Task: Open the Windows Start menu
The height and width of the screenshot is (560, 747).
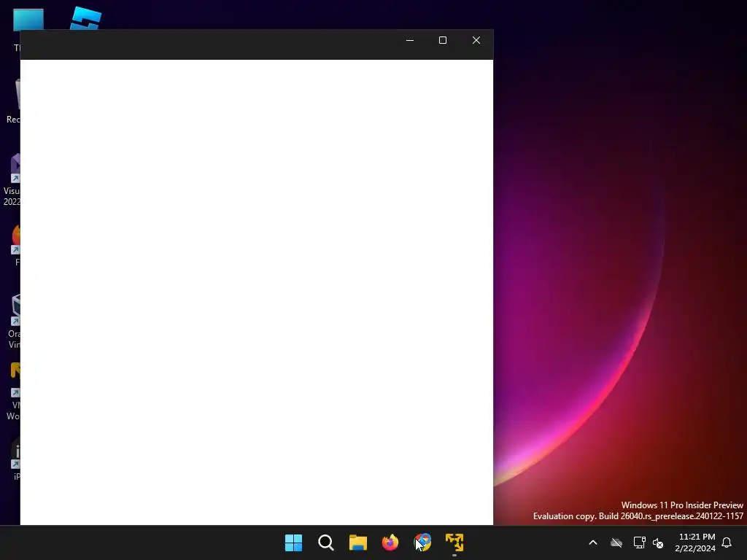Action: coord(293,542)
